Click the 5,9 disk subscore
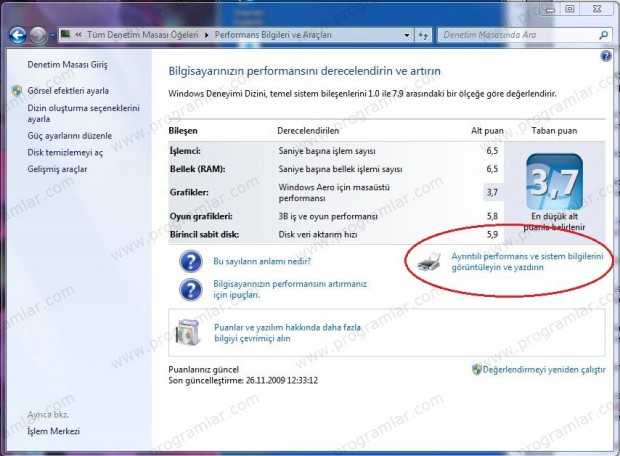The width and height of the screenshot is (620, 456). 492,235
